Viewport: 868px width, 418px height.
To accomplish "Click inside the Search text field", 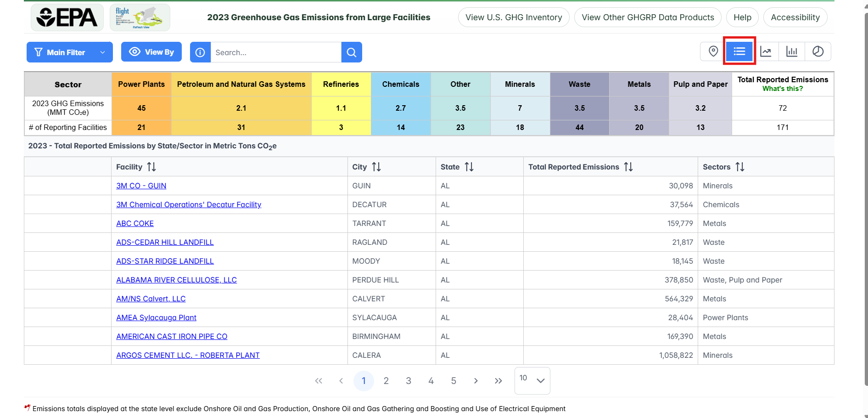I will tap(275, 52).
